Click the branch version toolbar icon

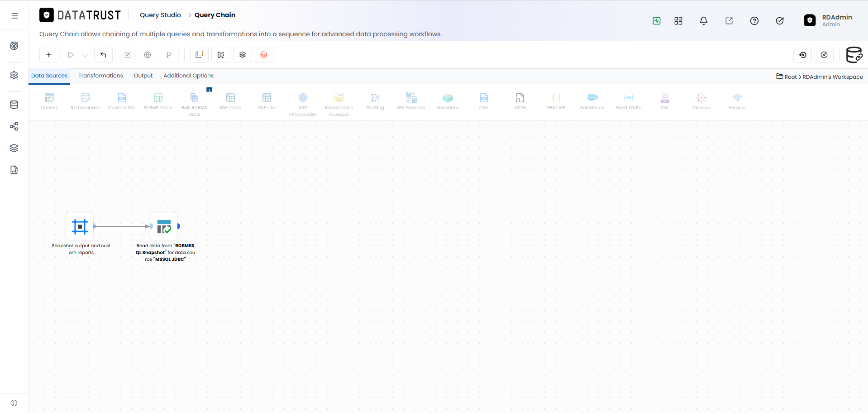169,55
